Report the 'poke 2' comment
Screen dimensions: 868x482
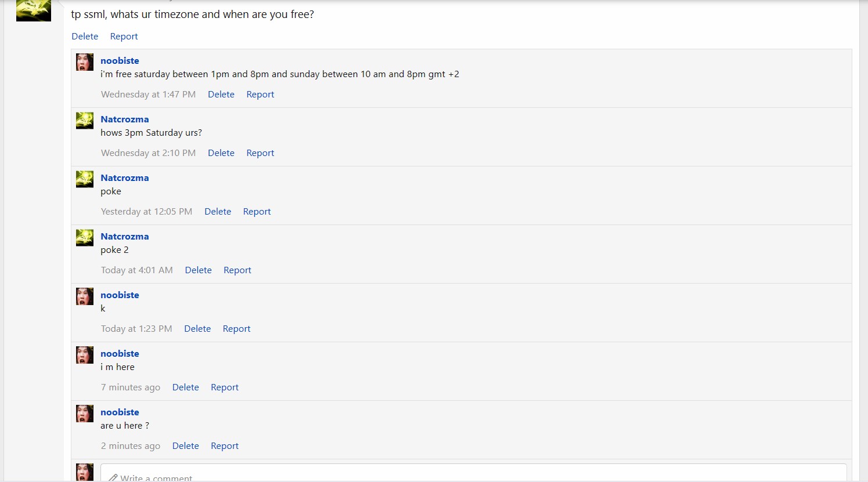237,270
